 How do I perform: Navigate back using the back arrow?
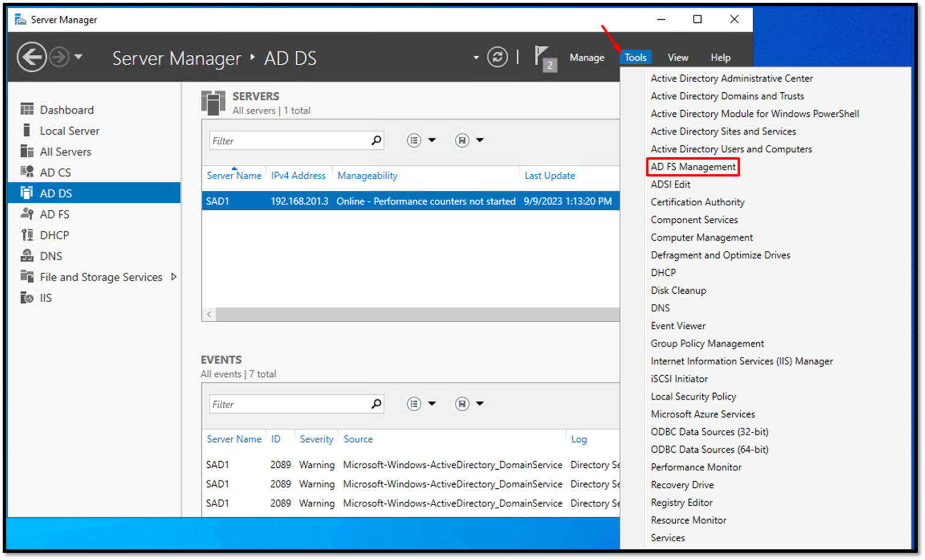click(32, 57)
